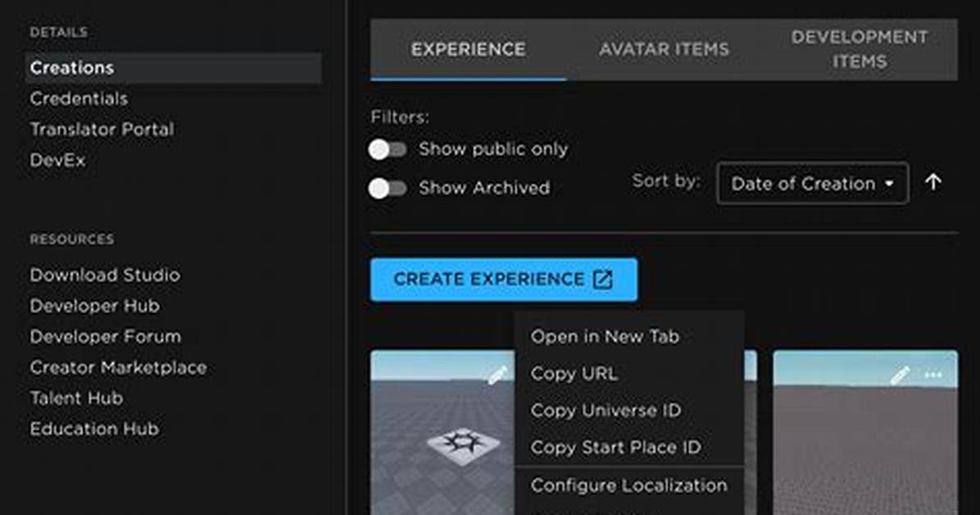
Task: Click the Download Studio link
Action: [x=105, y=275]
